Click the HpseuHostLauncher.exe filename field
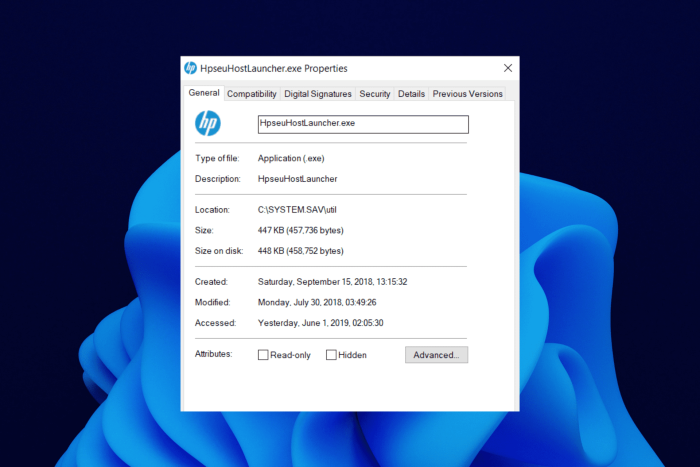The image size is (700, 467). point(363,124)
